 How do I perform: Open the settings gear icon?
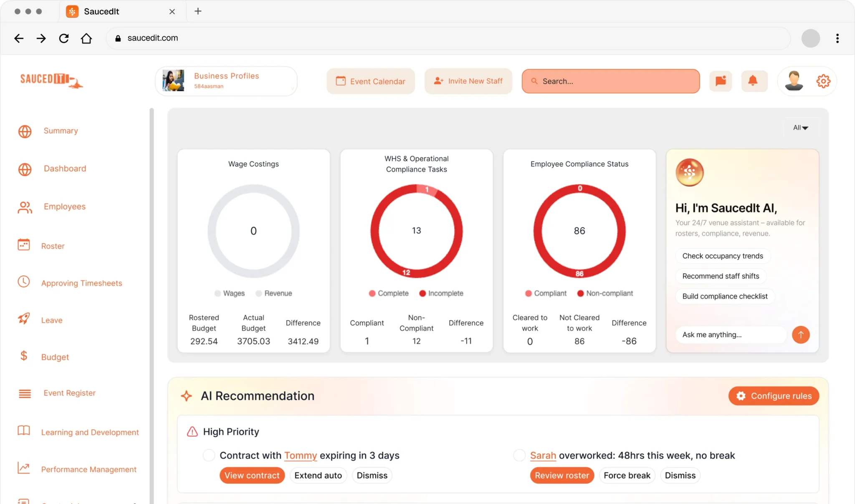(823, 81)
